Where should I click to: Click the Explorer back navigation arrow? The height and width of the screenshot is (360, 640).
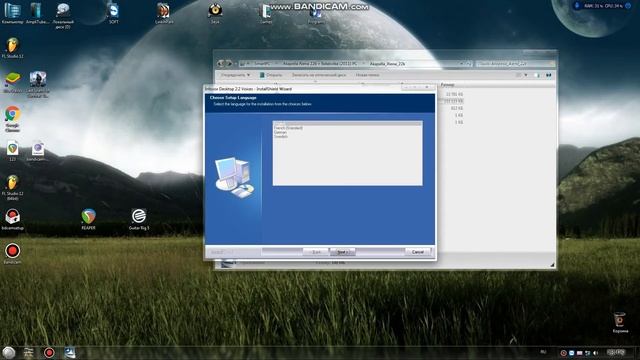tap(221, 63)
